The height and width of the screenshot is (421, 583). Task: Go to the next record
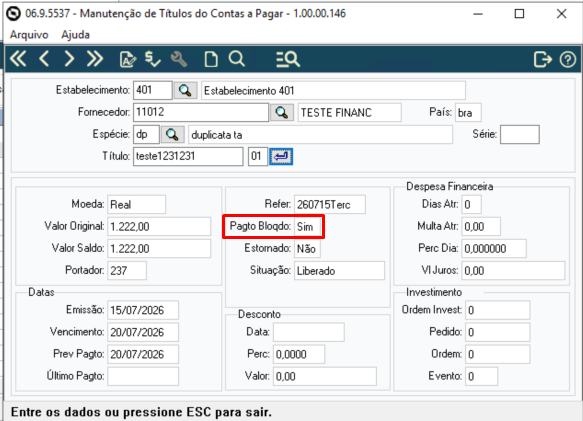coord(69,59)
